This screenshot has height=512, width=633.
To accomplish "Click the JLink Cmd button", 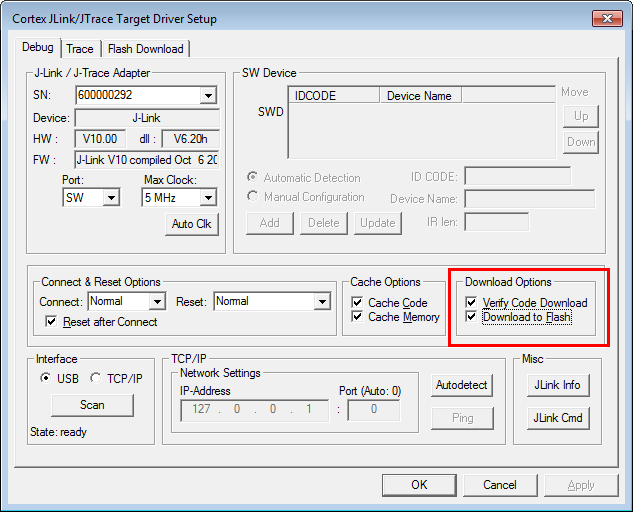I will 558,418.
